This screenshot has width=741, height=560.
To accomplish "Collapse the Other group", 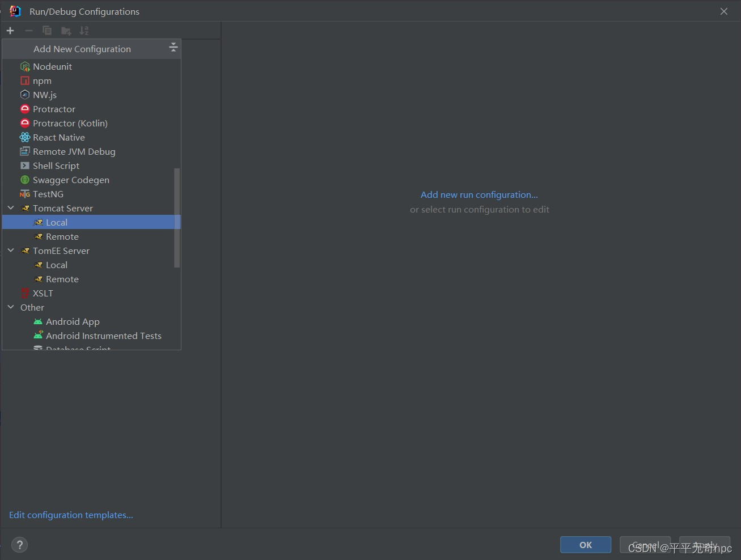I will (11, 307).
